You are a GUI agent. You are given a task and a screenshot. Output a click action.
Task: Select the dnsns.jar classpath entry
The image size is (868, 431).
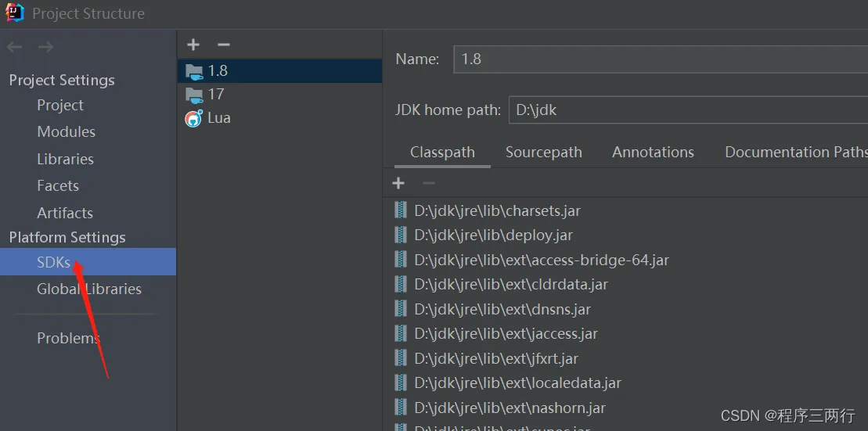pos(502,309)
